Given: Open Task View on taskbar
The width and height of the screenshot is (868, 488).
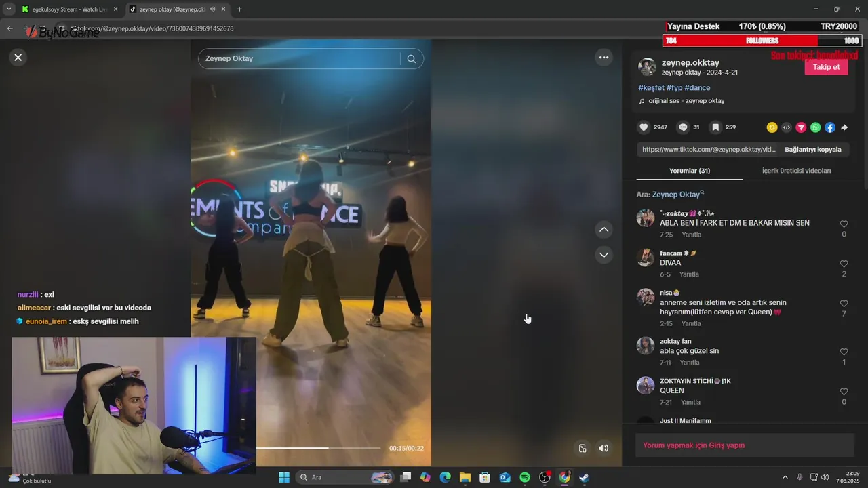Looking at the screenshot, I should 406,477.
